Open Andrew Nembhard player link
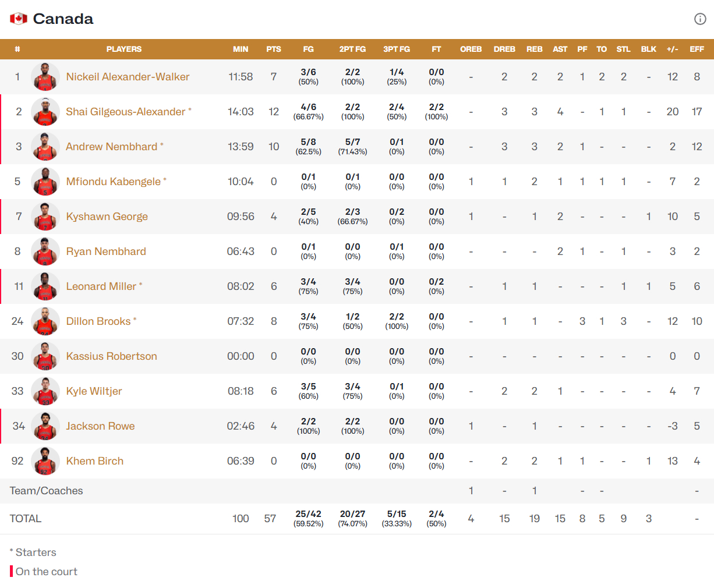 pos(111,147)
